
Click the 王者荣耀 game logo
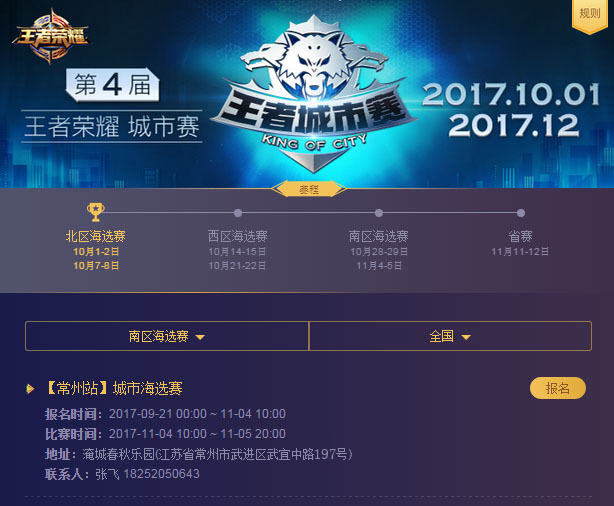51,37
